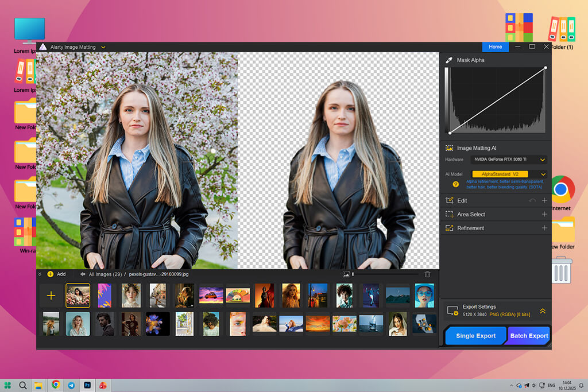Select the orange car sunset thumbnail
588x392 pixels.
pos(211,296)
